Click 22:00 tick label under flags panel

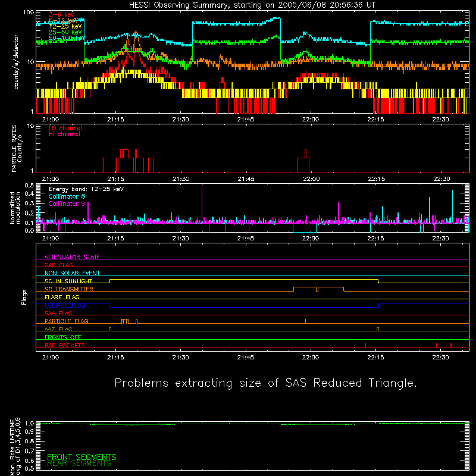click(x=311, y=358)
